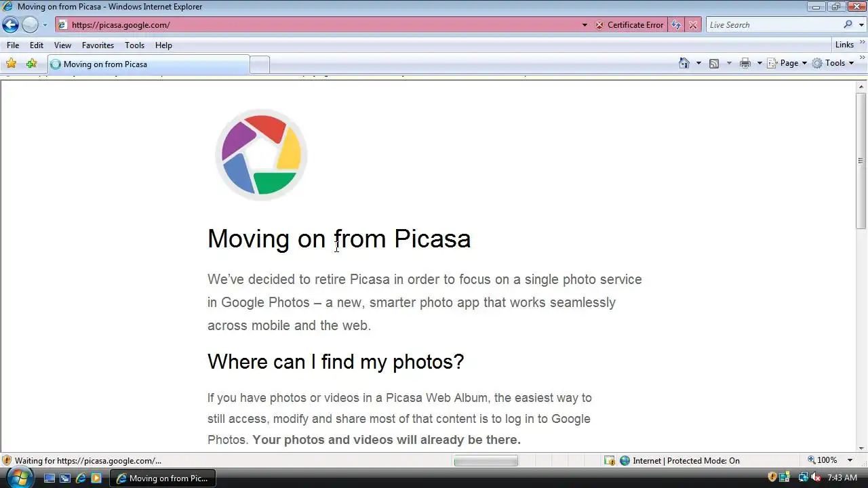Click the Switch between windows quick launch icon
868x488 pixels.
tap(65, 479)
